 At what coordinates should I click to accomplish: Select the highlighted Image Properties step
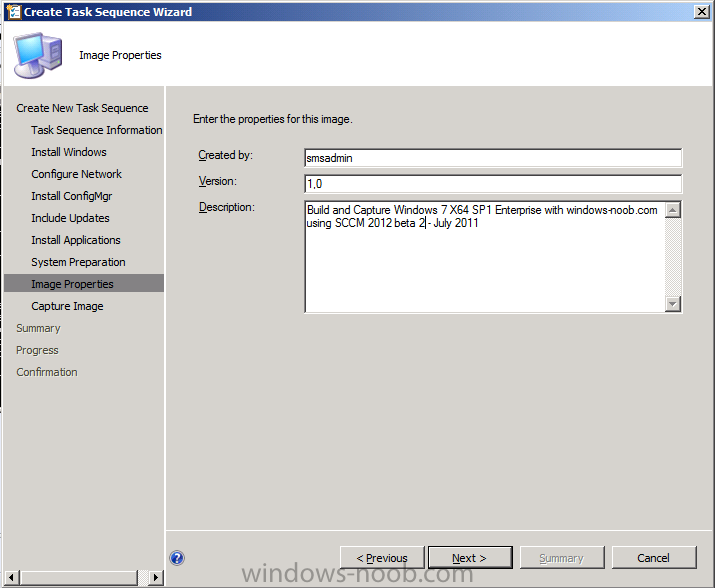click(x=84, y=283)
